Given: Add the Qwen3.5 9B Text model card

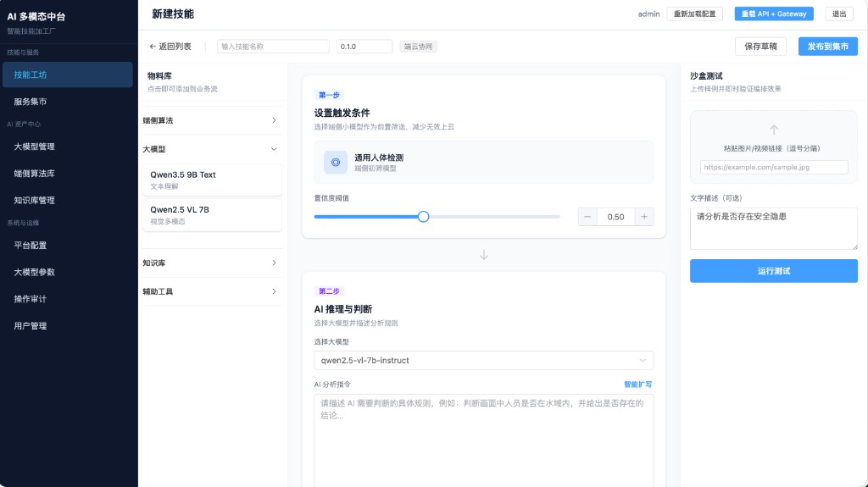Looking at the screenshot, I should (x=213, y=180).
